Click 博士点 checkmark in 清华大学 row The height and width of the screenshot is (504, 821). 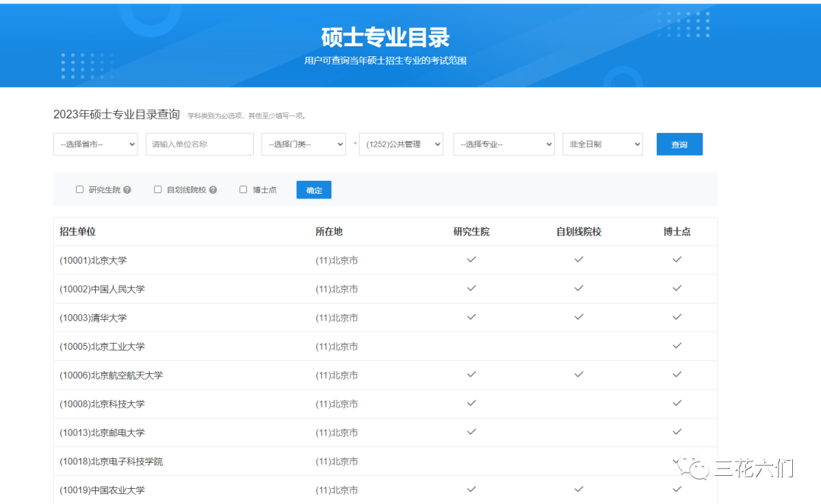[x=677, y=317]
